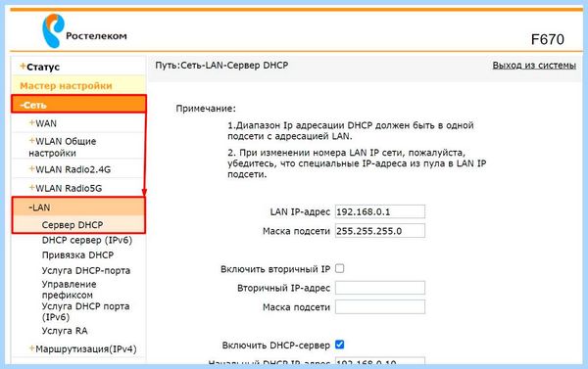Expand WLAN Общие настройки submenu
This screenshot has height=369, width=588.
pyautogui.click(x=63, y=147)
